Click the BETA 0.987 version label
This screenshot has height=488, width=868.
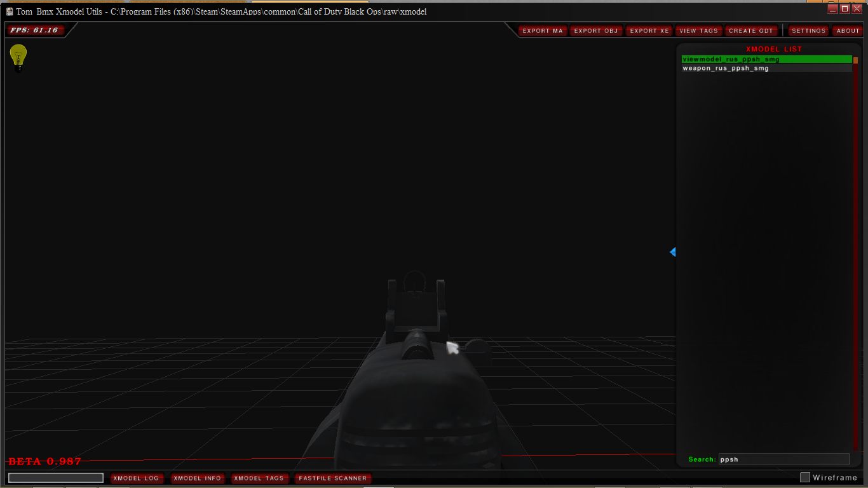point(44,461)
